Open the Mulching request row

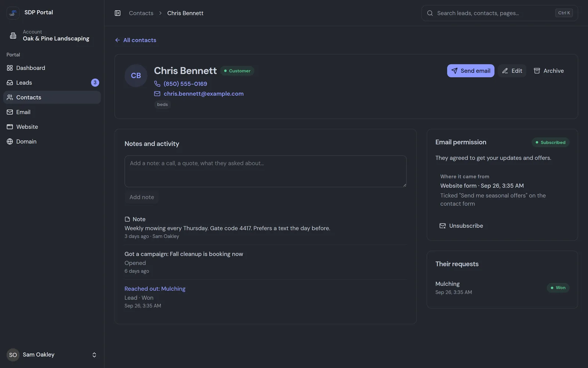(502, 288)
